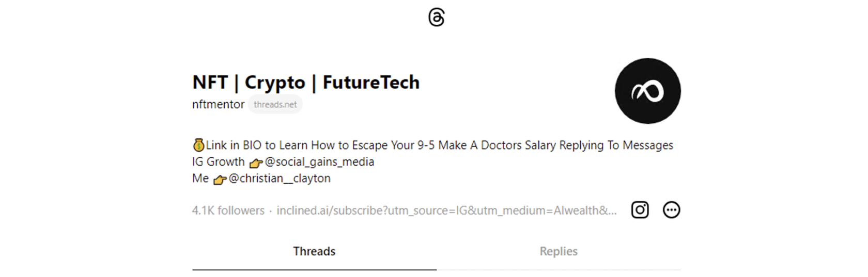Screen dimensions: 868x277
Task: Click the active underline beneath Threads tab
Action: [x=314, y=269]
